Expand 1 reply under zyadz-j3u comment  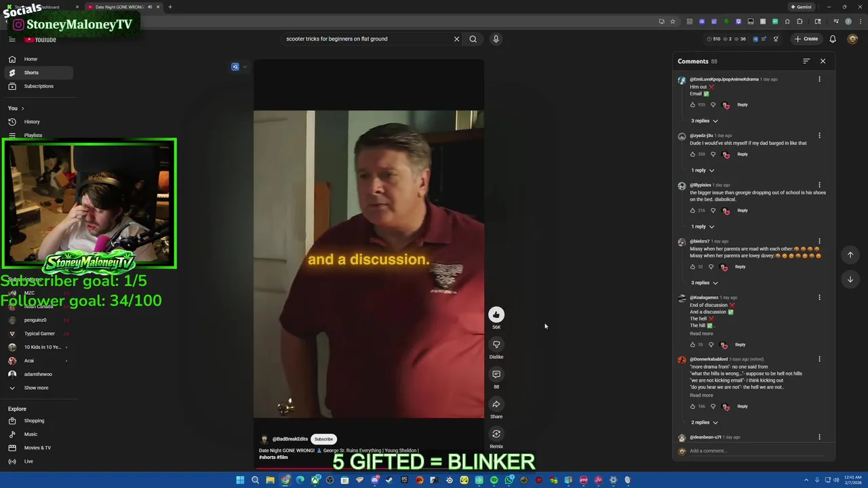pos(703,170)
